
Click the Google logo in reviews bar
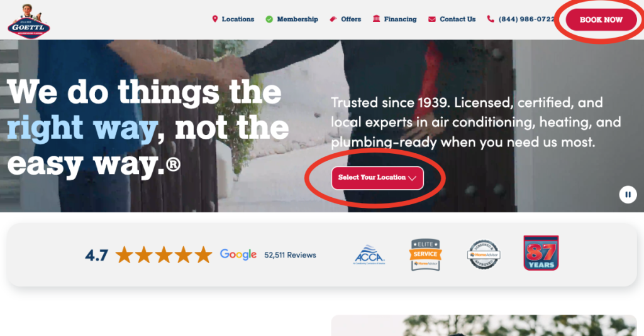(x=238, y=254)
